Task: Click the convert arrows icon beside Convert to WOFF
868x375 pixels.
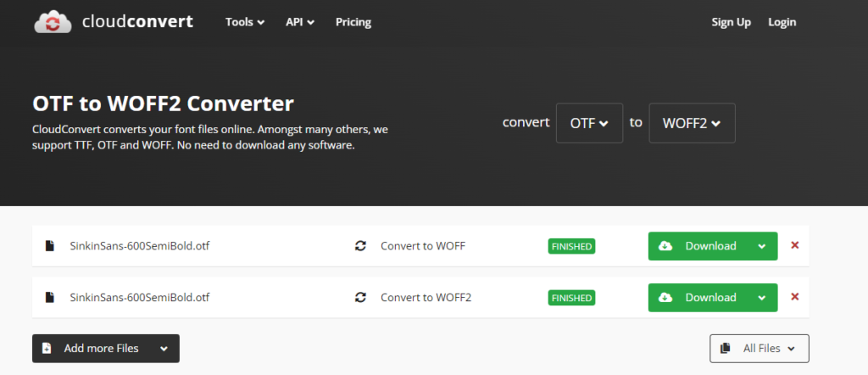Action: 360,246
